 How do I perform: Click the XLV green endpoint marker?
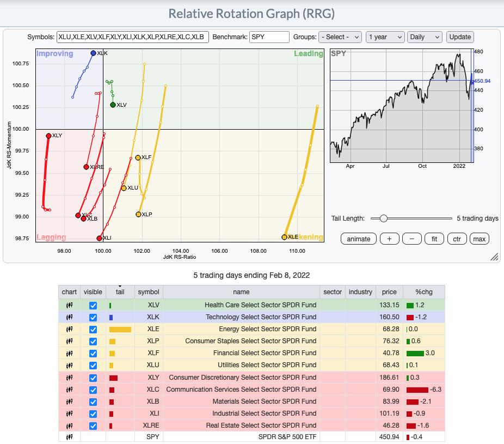pos(113,105)
